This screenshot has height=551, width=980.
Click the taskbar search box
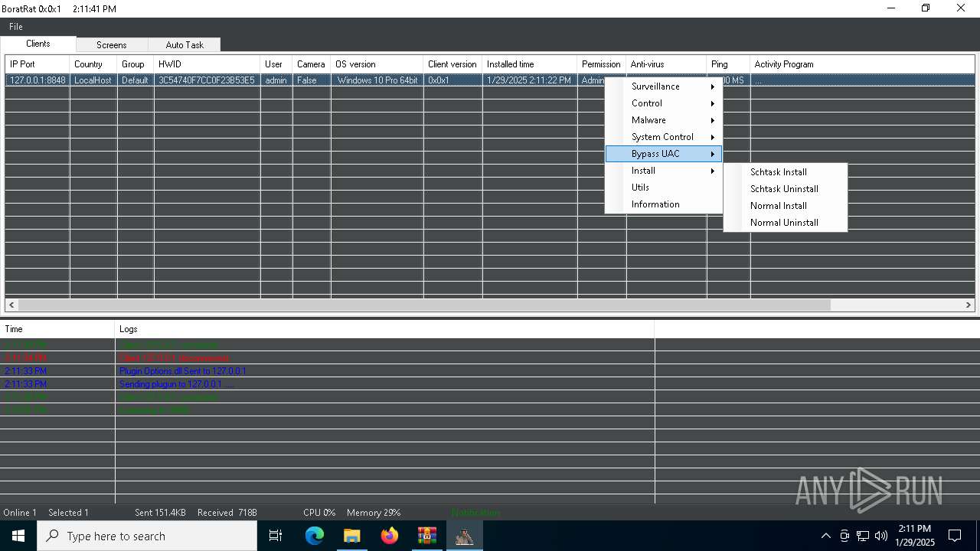(147, 536)
